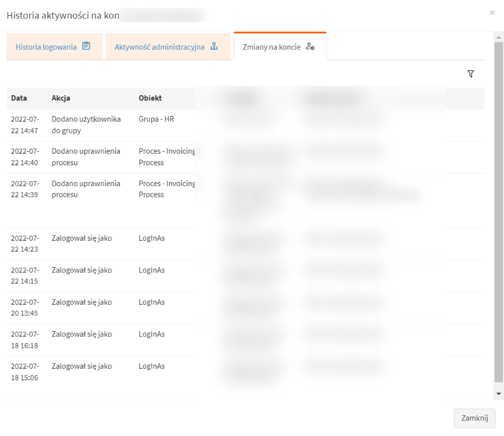The width and height of the screenshot is (504, 436).
Task: Click the Obiekt column header
Action: [150, 98]
